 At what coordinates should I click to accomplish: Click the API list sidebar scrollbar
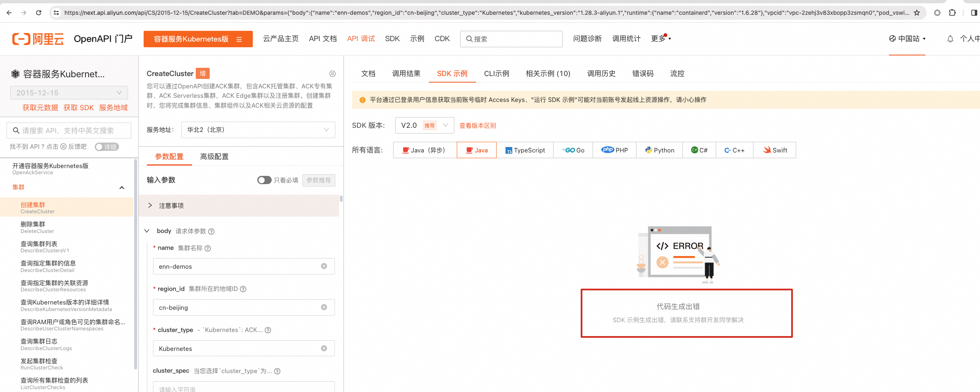click(135, 264)
